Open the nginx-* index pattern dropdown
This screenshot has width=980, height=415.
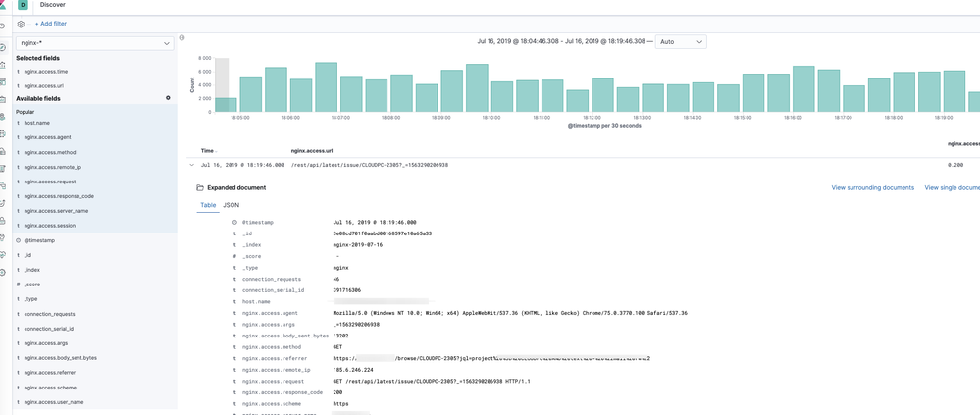94,43
